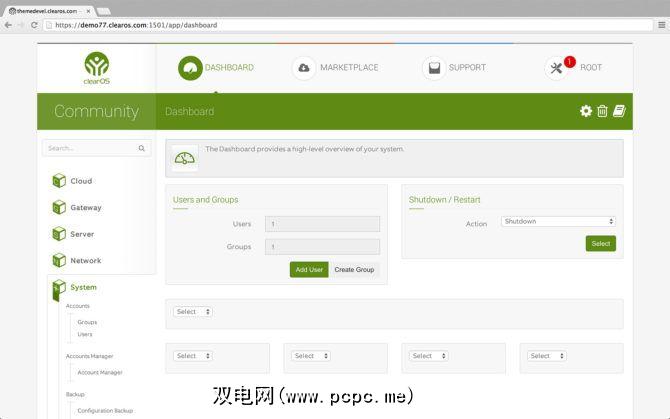Open the MARKETPLACE top menu item

click(349, 67)
